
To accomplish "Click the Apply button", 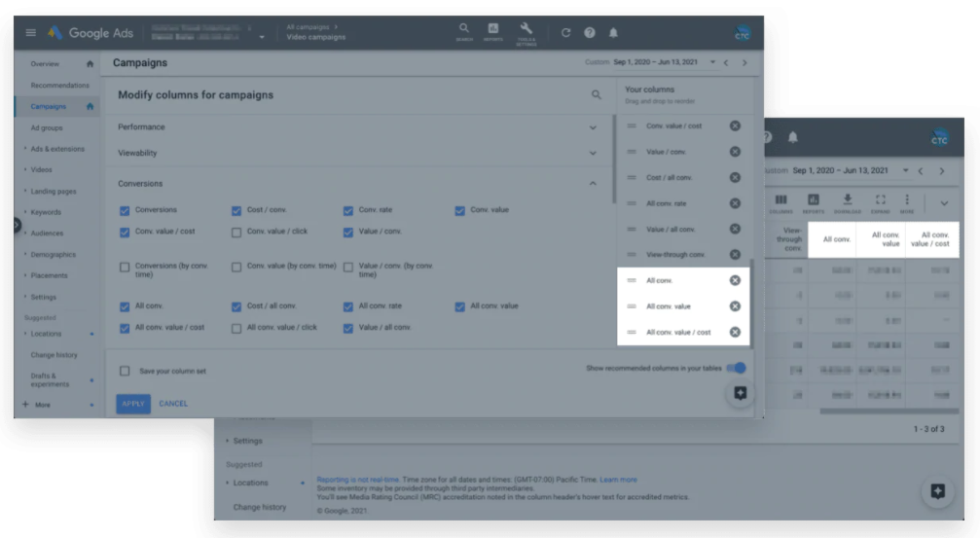I will click(x=132, y=403).
